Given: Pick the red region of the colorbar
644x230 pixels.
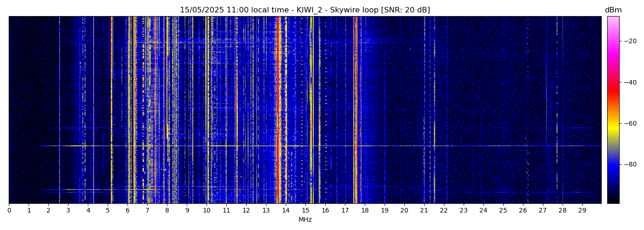Looking at the screenshot, I should point(613,90).
